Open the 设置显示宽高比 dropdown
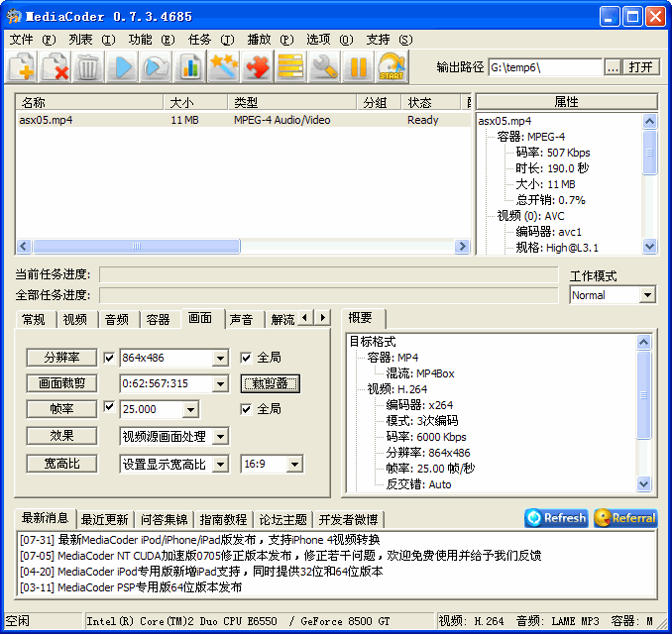The width and height of the screenshot is (672, 634). click(220, 464)
